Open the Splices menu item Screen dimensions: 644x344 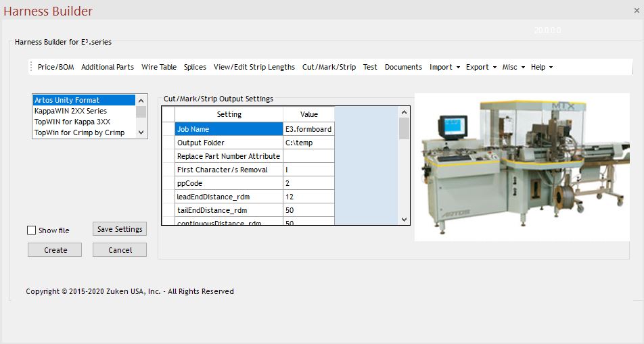pos(195,67)
